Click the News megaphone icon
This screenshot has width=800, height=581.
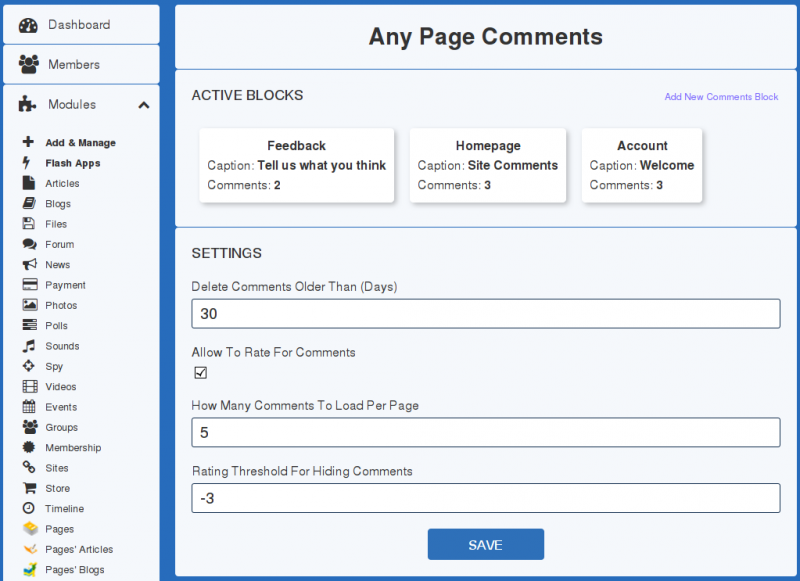click(30, 264)
